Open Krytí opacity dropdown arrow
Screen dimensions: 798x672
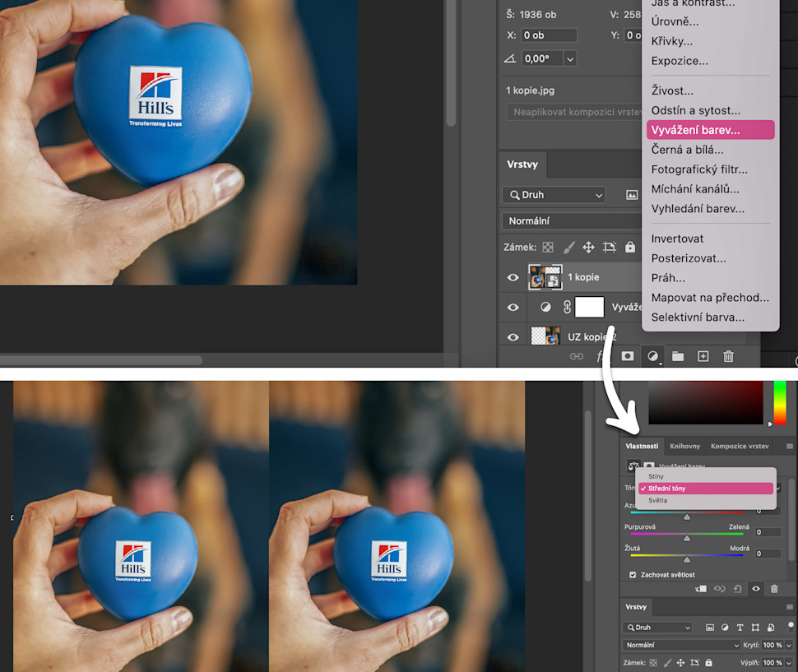click(789, 645)
